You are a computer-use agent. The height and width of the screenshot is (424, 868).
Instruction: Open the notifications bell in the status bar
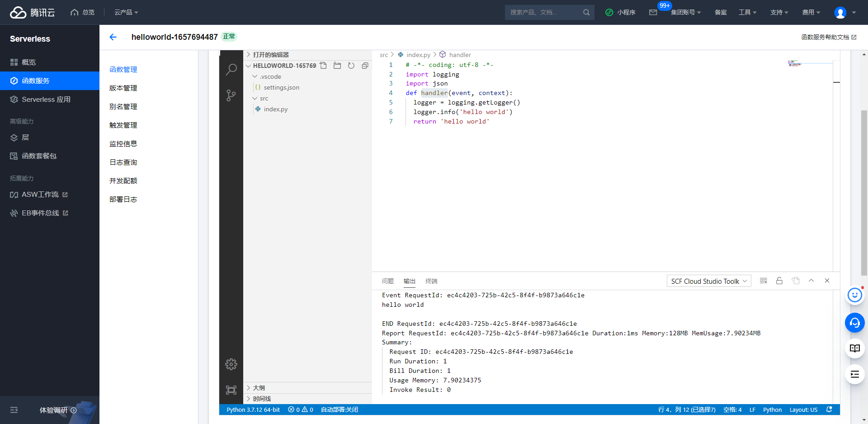click(x=829, y=410)
